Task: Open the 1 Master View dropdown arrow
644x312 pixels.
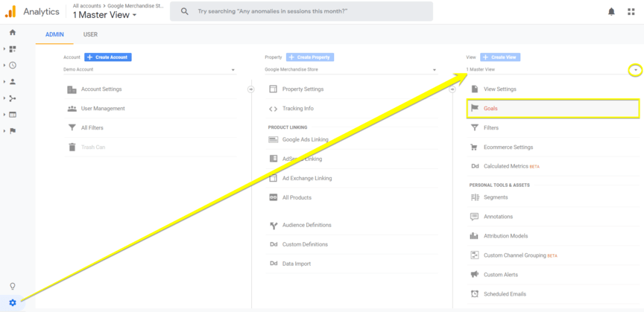Action: point(635,70)
